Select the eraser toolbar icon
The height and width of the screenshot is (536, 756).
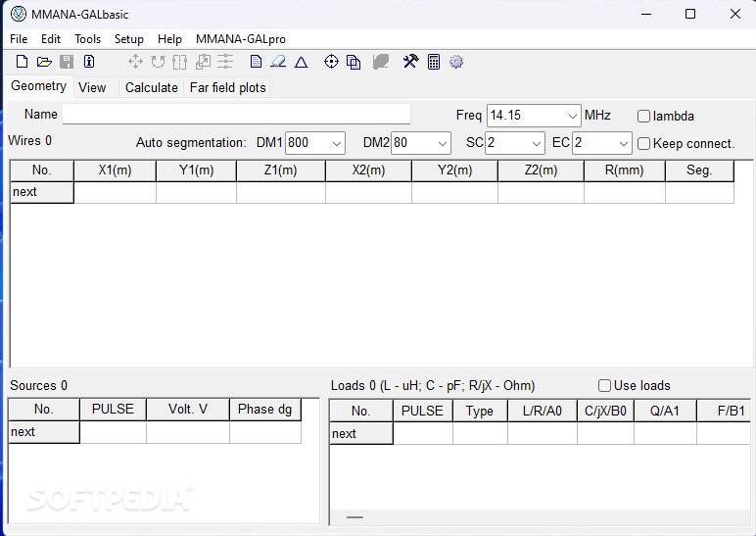278,62
